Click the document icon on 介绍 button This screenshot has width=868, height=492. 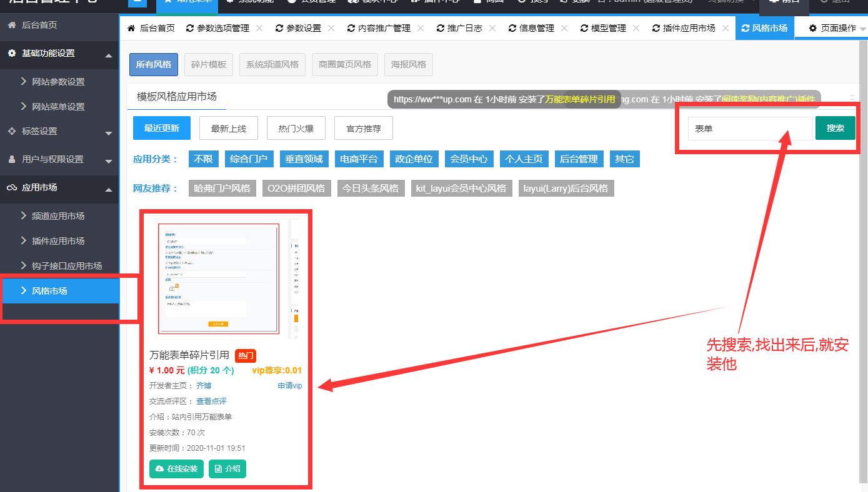point(218,469)
